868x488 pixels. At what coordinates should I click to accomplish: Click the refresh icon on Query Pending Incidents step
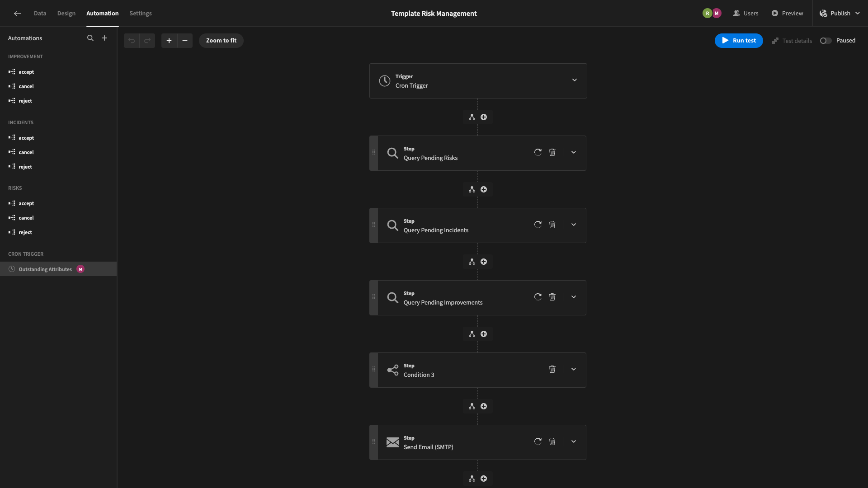point(537,225)
